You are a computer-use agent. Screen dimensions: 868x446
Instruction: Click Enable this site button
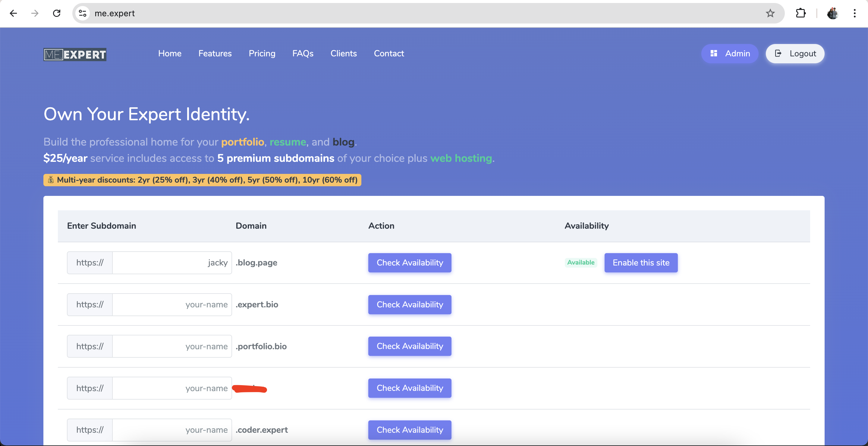641,263
